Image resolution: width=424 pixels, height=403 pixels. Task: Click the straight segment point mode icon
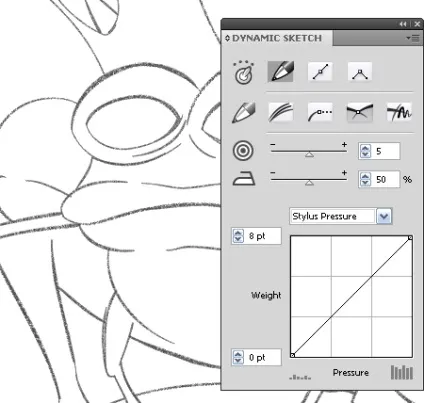click(x=320, y=71)
